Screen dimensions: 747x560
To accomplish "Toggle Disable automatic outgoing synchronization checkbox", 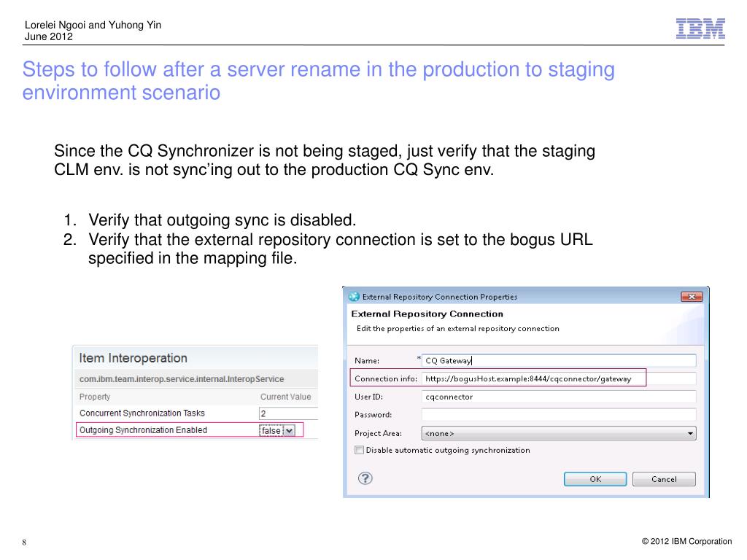I will [359, 450].
